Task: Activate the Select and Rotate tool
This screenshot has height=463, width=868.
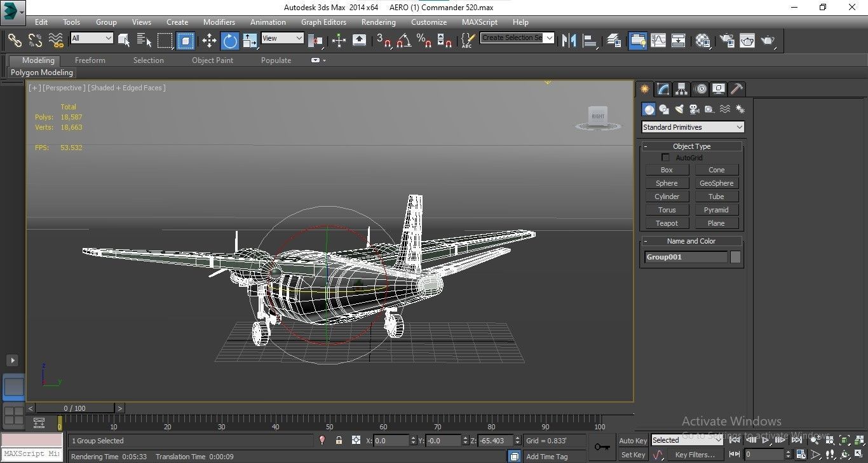Action: click(x=229, y=41)
